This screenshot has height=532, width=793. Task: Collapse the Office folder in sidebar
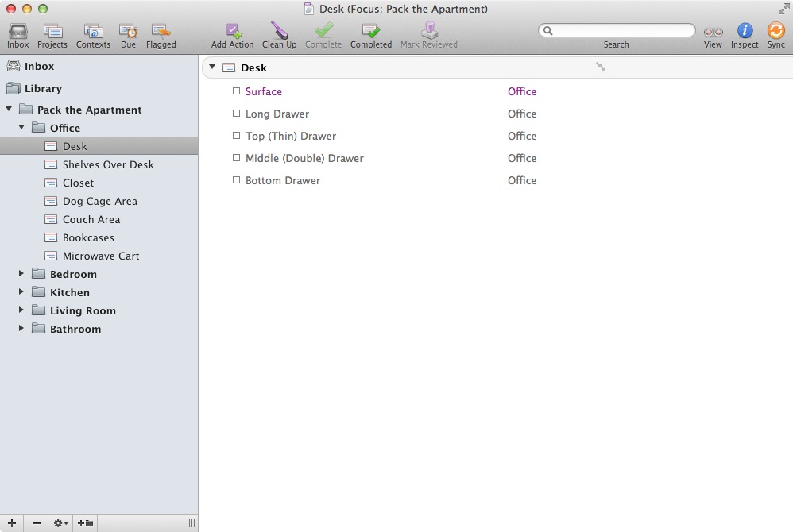click(21, 128)
